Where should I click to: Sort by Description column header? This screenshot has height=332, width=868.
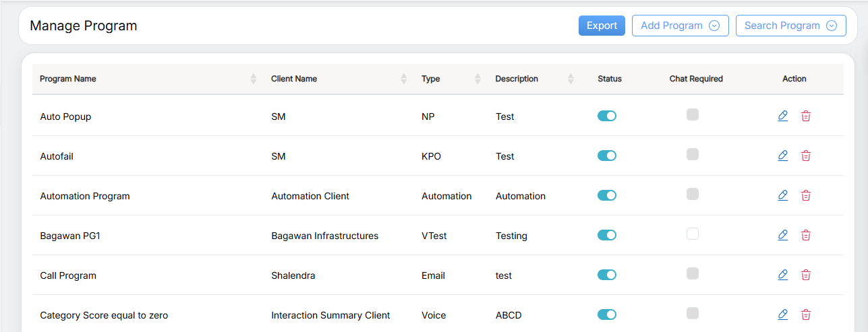coord(571,79)
